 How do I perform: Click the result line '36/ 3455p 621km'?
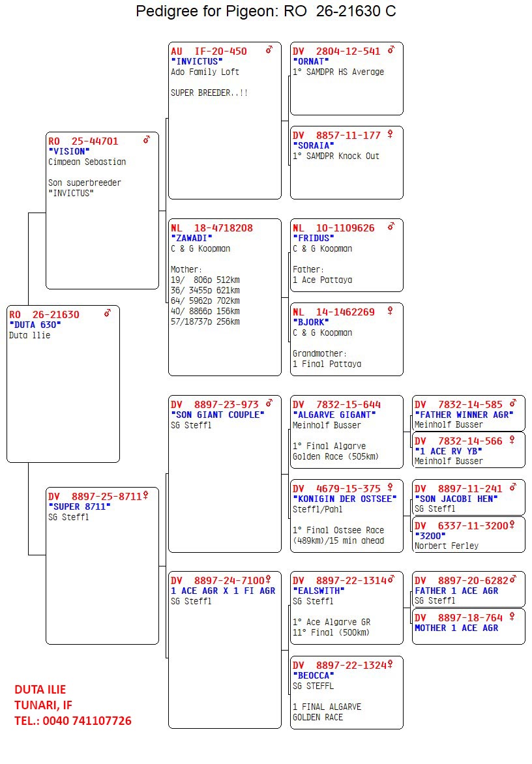click(205, 290)
